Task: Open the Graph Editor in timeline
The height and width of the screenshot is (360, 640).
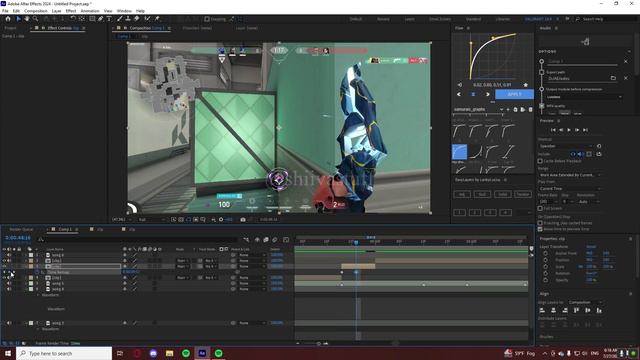Action: (x=286, y=240)
